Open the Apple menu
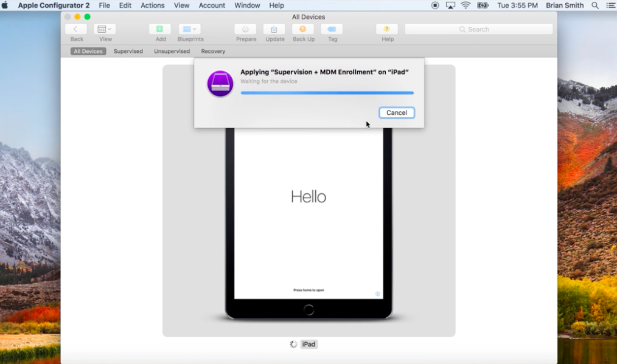Screen dimensions: 617x364 5,5
